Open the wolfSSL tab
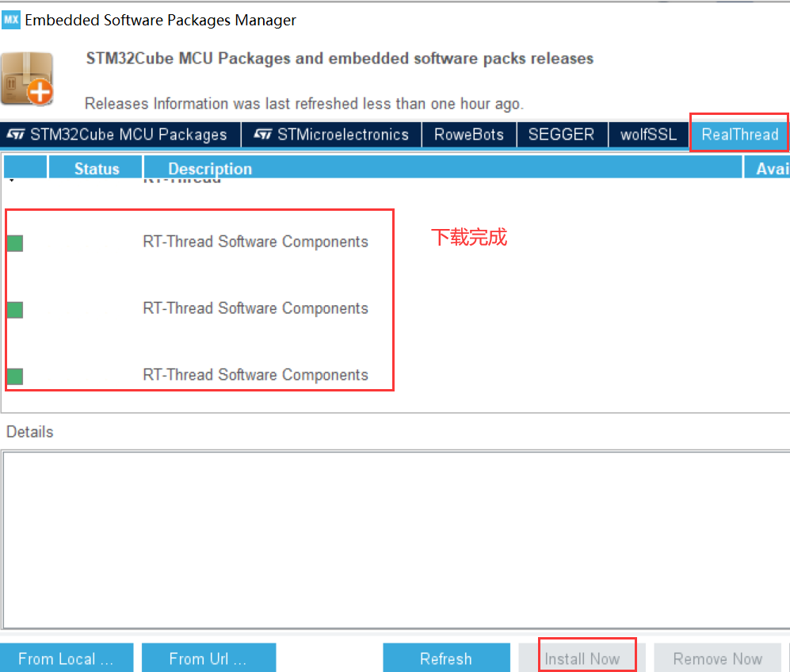790x672 pixels. tap(648, 134)
